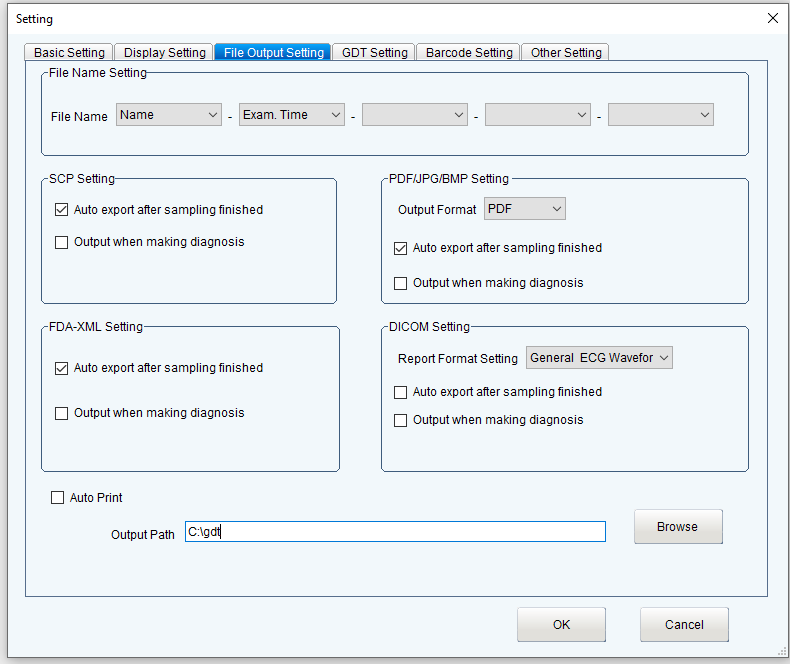790x664 pixels.
Task: Confirm settings with the OK button
Action: point(561,624)
